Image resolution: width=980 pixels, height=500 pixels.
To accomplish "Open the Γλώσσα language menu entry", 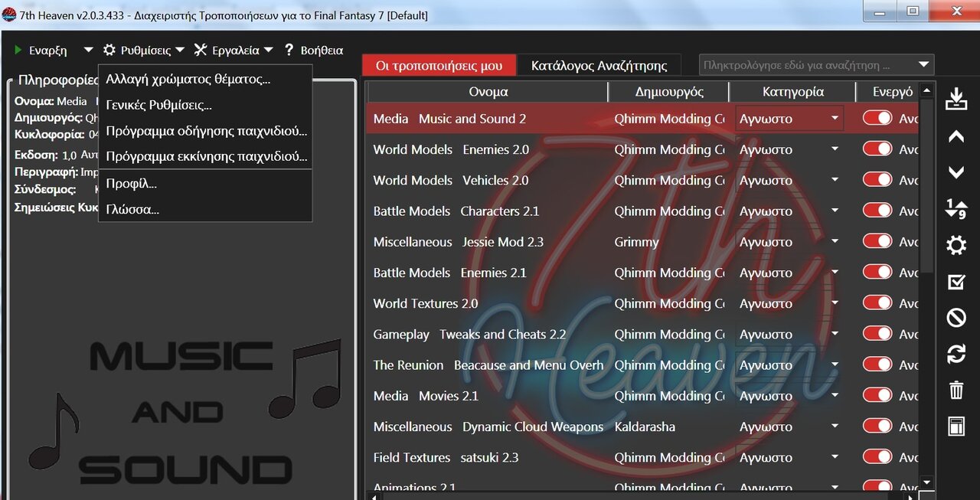I will click(x=132, y=209).
